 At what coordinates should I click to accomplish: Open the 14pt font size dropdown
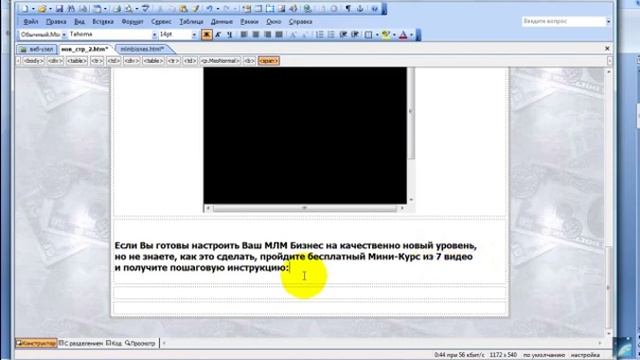pyautogui.click(x=194, y=35)
